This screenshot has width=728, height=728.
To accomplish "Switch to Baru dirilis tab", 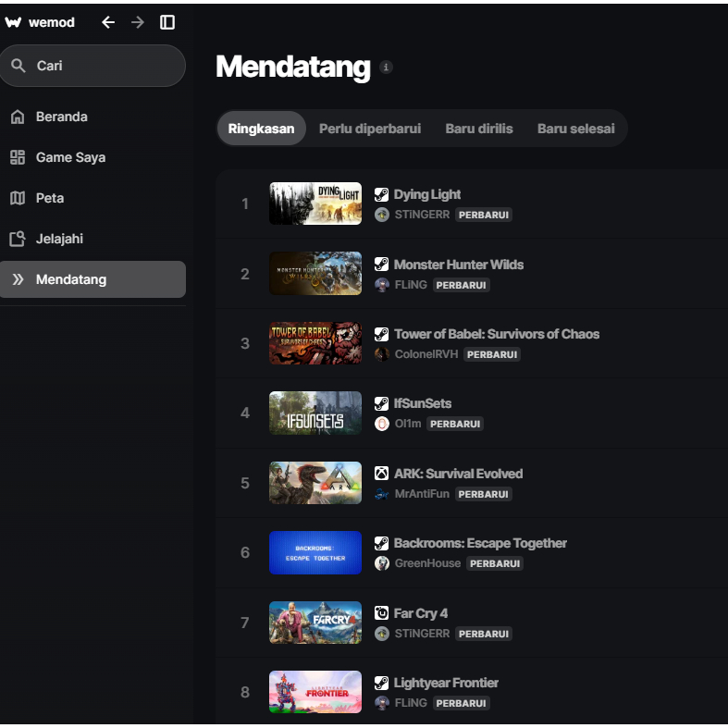I will 479,129.
